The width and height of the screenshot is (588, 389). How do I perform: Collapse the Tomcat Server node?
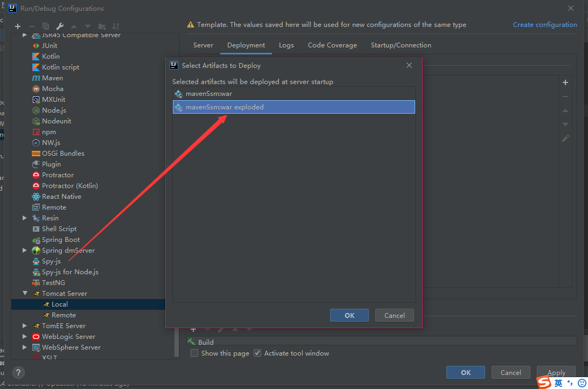point(25,293)
